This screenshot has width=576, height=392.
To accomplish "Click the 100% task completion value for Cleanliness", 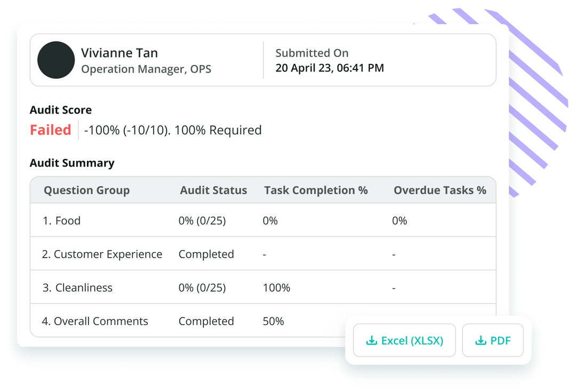I will (x=276, y=287).
